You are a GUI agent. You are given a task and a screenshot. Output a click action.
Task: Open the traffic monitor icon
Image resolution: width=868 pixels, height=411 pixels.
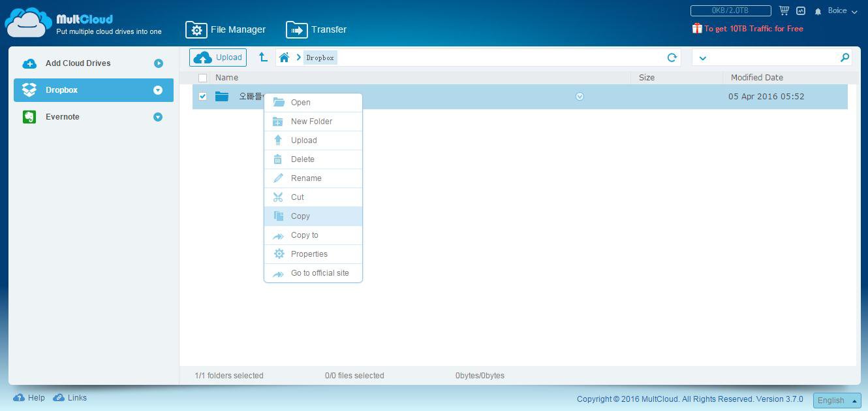[800, 11]
